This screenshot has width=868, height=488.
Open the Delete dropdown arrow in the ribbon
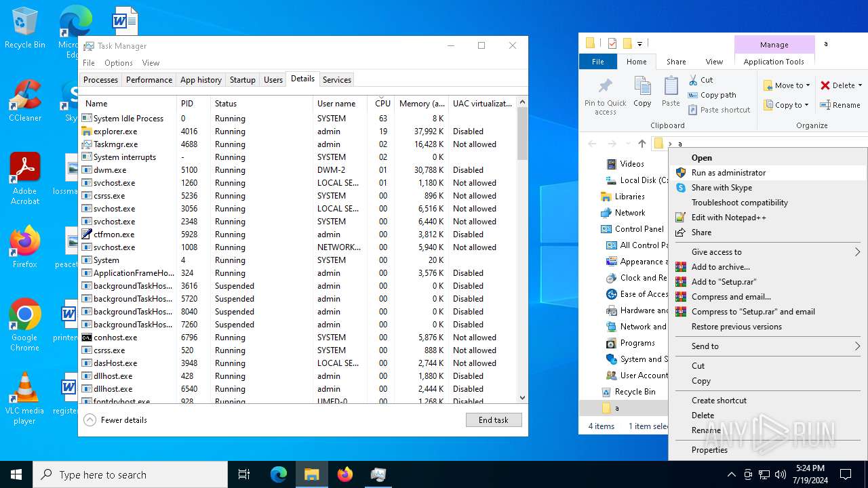click(860, 85)
